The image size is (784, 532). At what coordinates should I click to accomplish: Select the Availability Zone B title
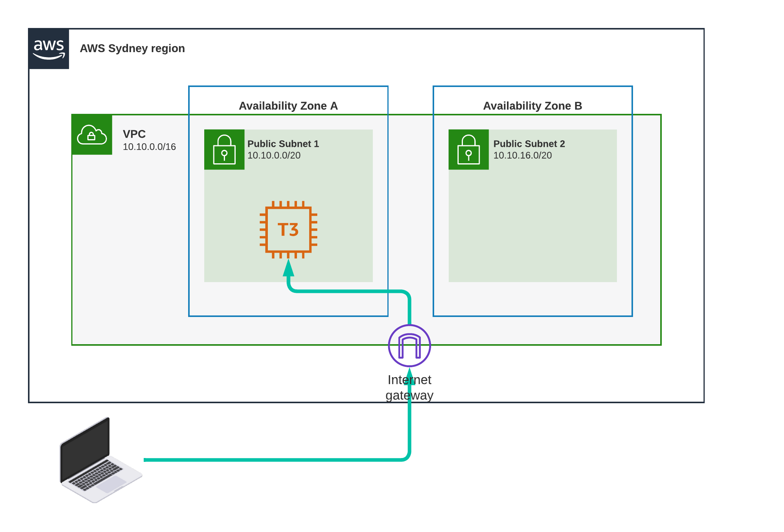532,106
